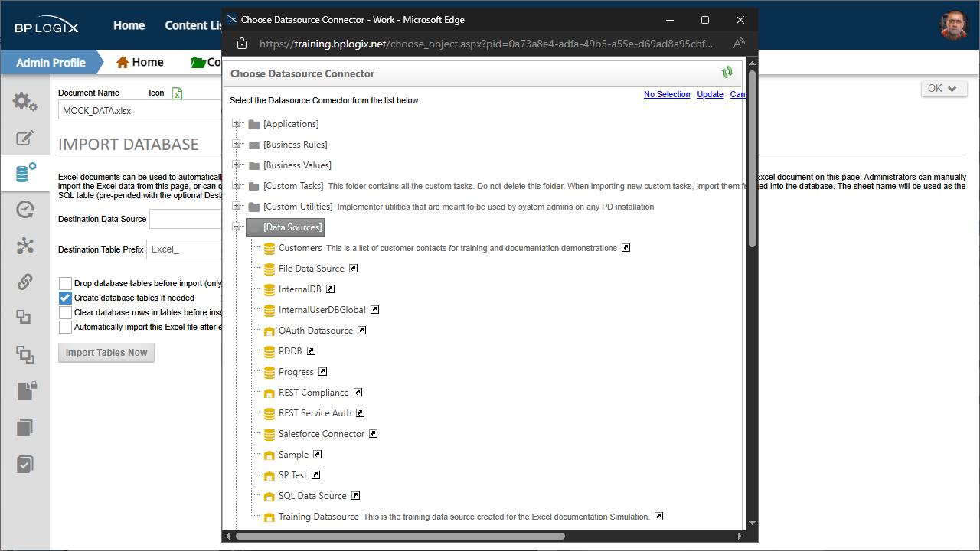Screen dimensions: 980x551
Task: Click the Update link
Action: coord(710,95)
